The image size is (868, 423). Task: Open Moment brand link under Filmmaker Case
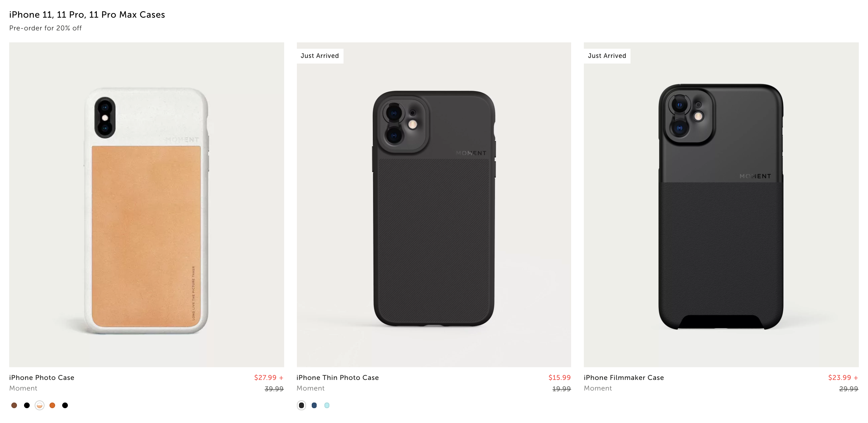pyautogui.click(x=598, y=388)
